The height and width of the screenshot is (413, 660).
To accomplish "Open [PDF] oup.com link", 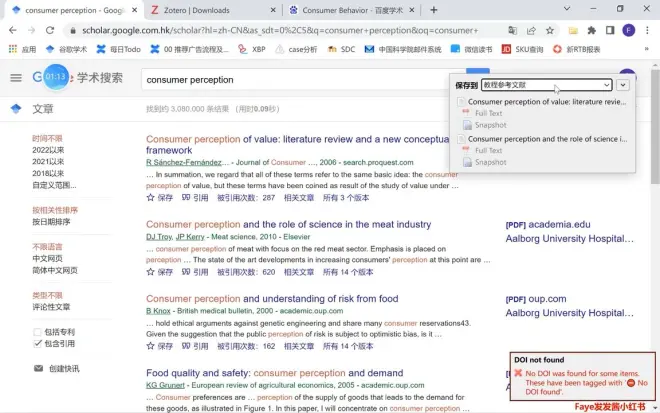I will pyautogui.click(x=536, y=299).
